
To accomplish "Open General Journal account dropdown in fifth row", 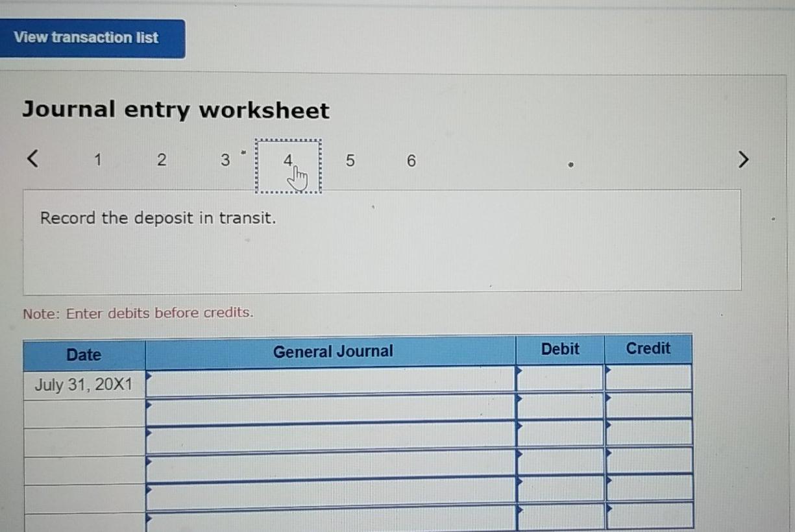I will coord(330,495).
